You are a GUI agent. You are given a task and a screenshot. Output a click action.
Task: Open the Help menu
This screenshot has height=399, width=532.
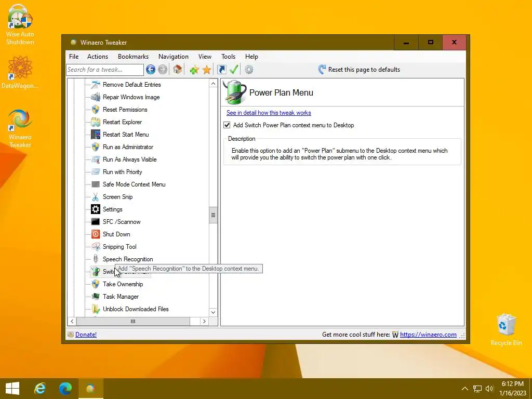[252, 57]
